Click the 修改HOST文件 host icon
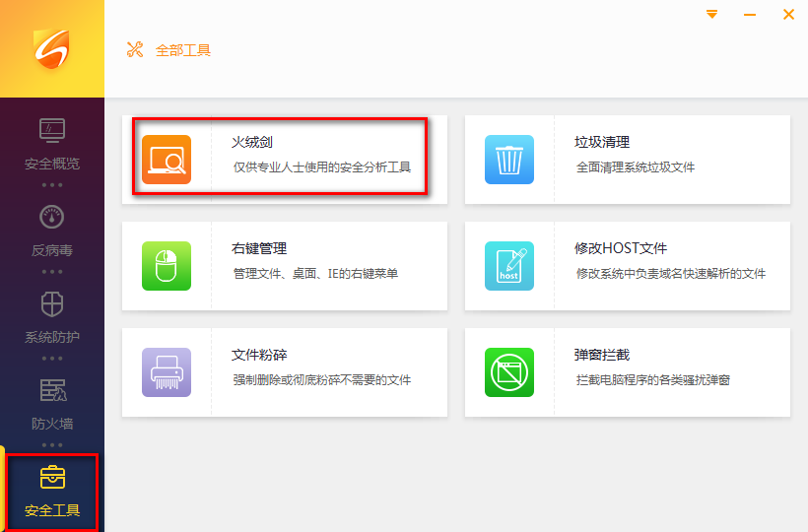 pos(508,266)
